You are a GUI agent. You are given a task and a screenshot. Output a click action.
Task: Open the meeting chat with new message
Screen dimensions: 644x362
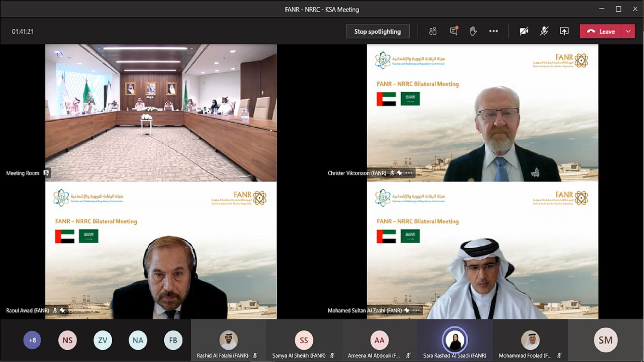(x=453, y=31)
